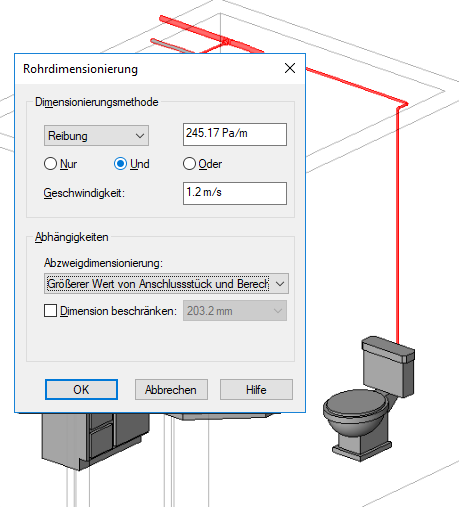The width and height of the screenshot is (459, 507).
Task: Click the toilet tank in the model
Action: tap(388, 365)
